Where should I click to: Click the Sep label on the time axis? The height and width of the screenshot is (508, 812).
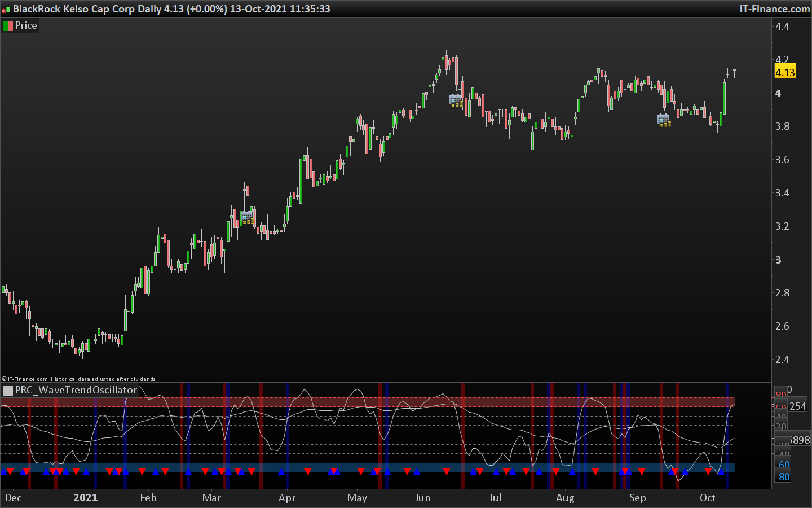(x=638, y=498)
